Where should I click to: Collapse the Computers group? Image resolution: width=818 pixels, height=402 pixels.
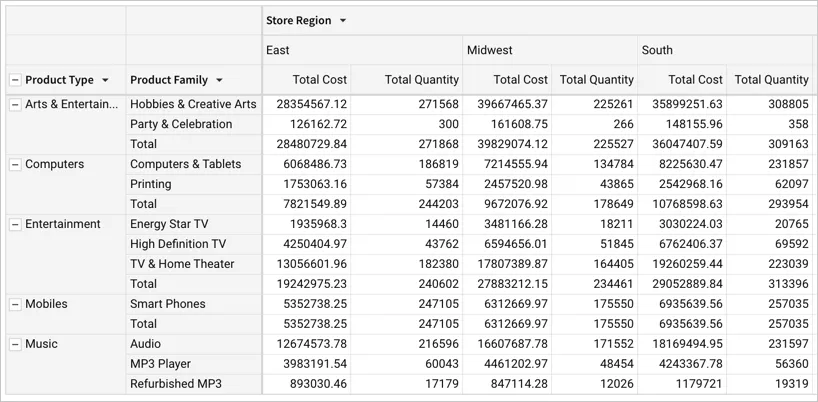tap(15, 165)
